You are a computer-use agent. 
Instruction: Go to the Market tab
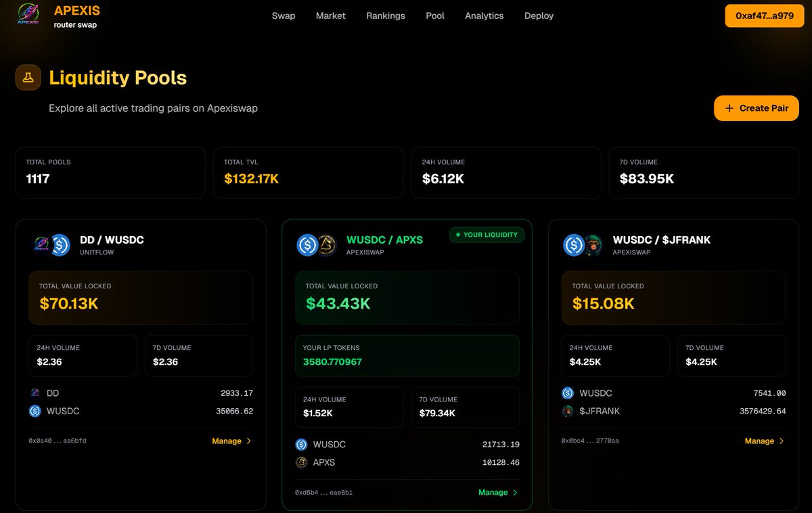[x=331, y=16]
